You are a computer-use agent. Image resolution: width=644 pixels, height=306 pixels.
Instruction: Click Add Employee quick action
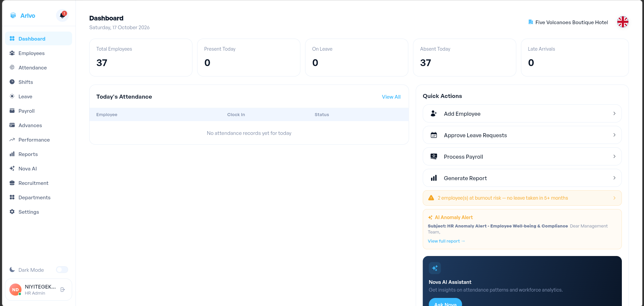(522, 113)
